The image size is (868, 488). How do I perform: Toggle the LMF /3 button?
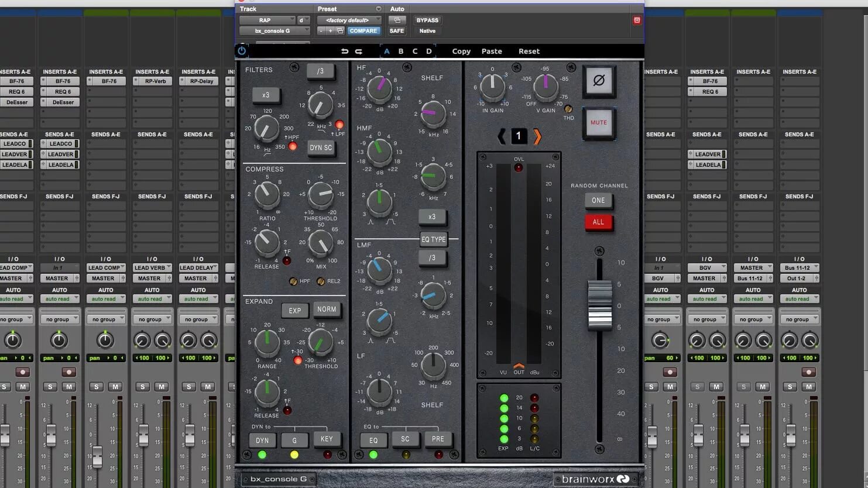click(432, 258)
